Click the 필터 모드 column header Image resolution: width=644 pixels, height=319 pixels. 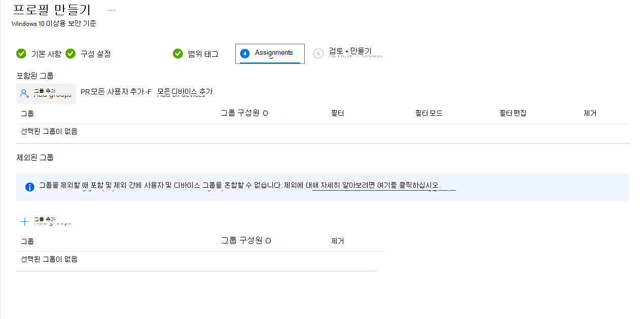428,113
